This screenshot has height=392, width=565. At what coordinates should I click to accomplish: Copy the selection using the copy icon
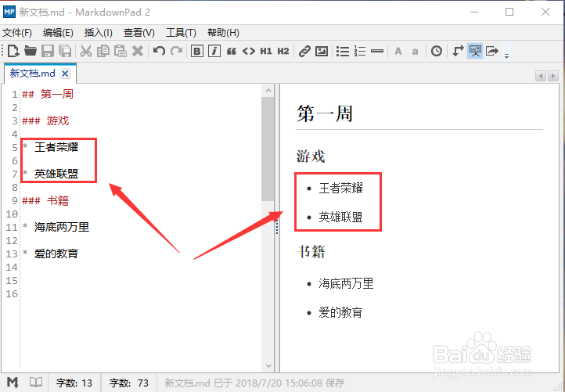click(x=103, y=51)
